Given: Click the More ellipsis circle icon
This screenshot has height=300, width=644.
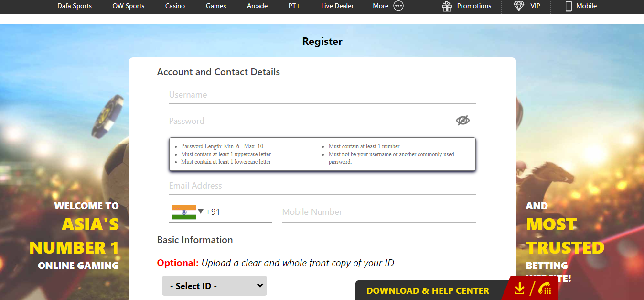Looking at the screenshot, I should [398, 6].
